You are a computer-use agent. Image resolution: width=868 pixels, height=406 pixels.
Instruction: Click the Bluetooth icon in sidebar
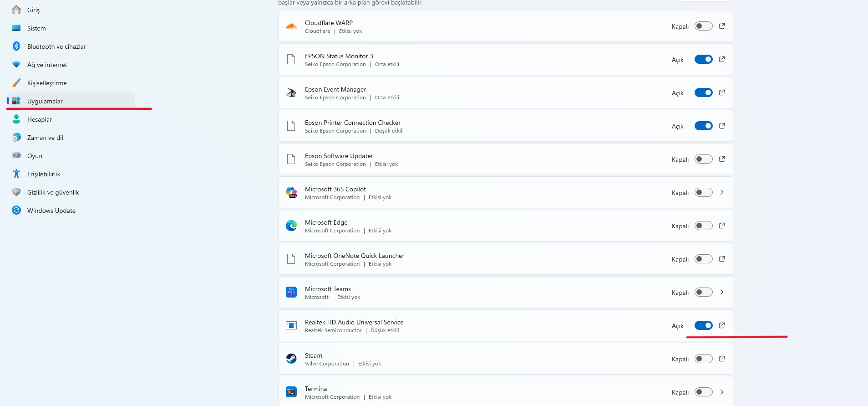coord(16,46)
